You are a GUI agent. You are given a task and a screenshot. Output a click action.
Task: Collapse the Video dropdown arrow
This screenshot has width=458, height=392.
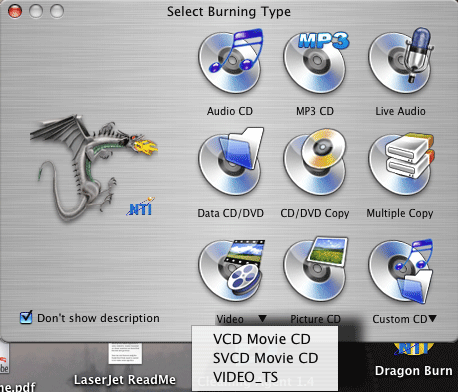coord(262,319)
